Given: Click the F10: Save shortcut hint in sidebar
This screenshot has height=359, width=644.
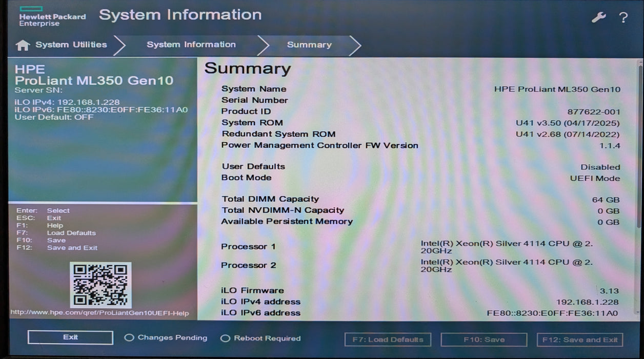Looking at the screenshot, I should tap(41, 240).
